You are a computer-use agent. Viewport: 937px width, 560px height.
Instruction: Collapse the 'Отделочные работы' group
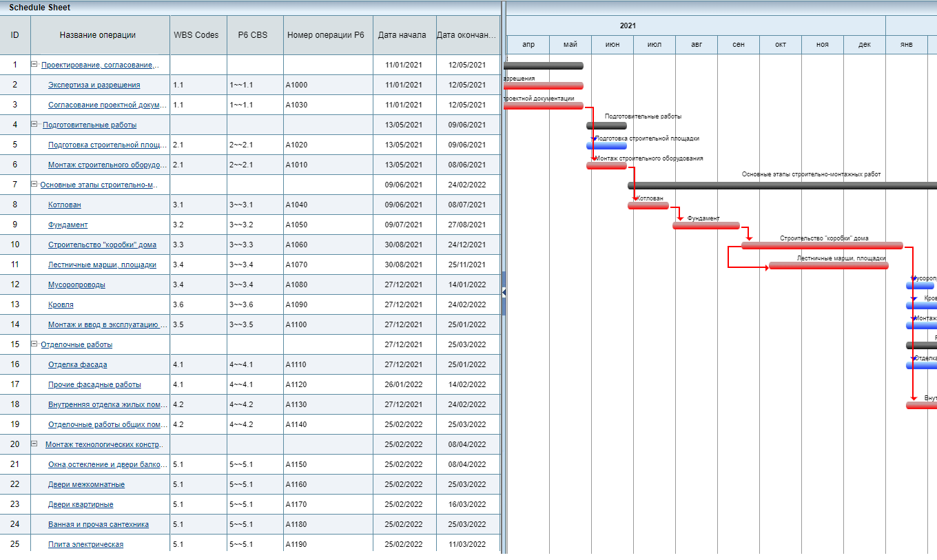click(x=34, y=344)
